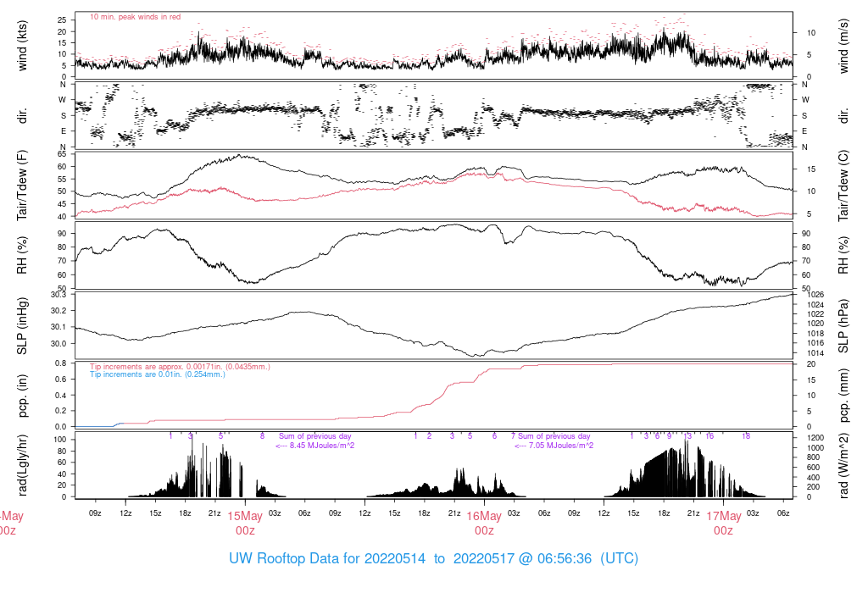This screenshot has height=593, width=868.
Task: Click the 'wind (kts)' axis label
Action: (22, 46)
